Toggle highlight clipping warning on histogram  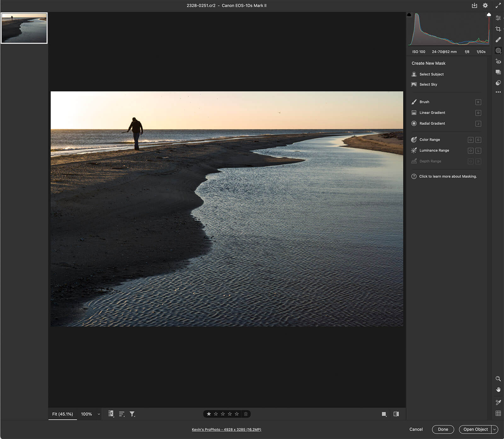click(489, 14)
